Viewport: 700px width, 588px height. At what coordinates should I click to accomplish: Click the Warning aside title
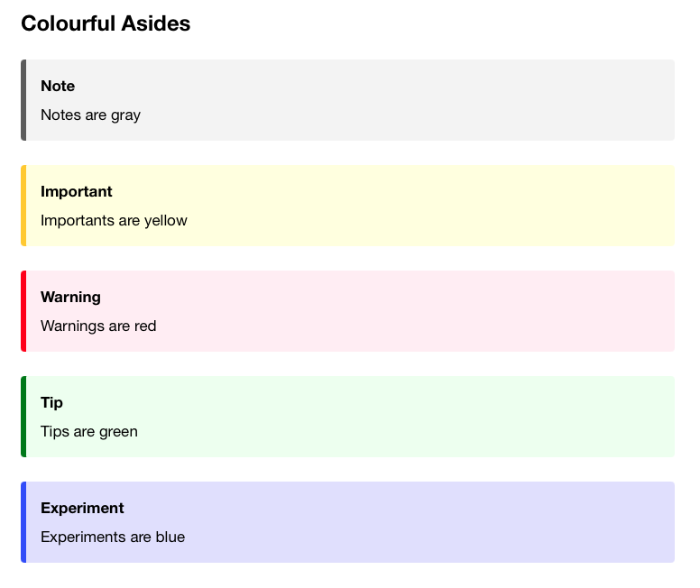click(70, 298)
